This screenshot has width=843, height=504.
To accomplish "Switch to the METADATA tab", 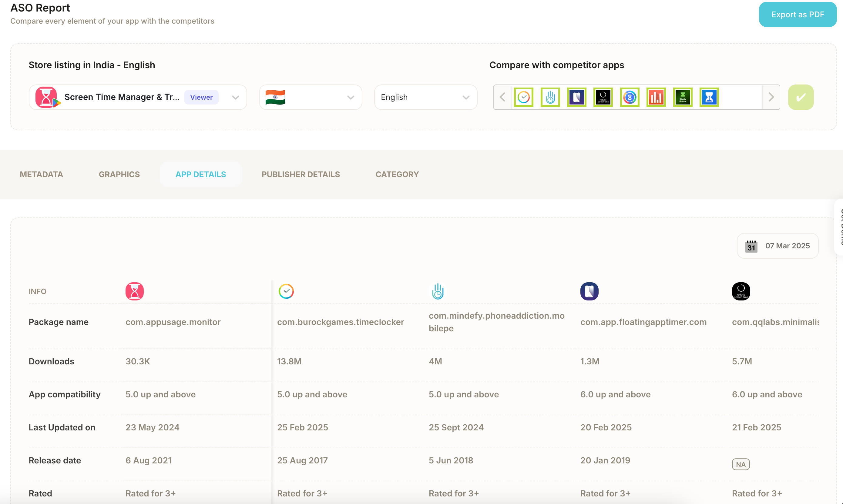I will click(42, 174).
